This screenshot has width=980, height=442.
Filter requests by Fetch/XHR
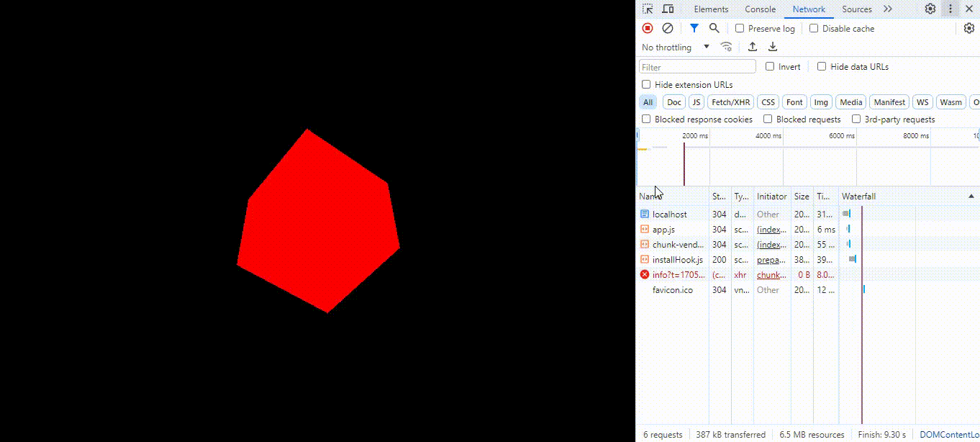(730, 102)
